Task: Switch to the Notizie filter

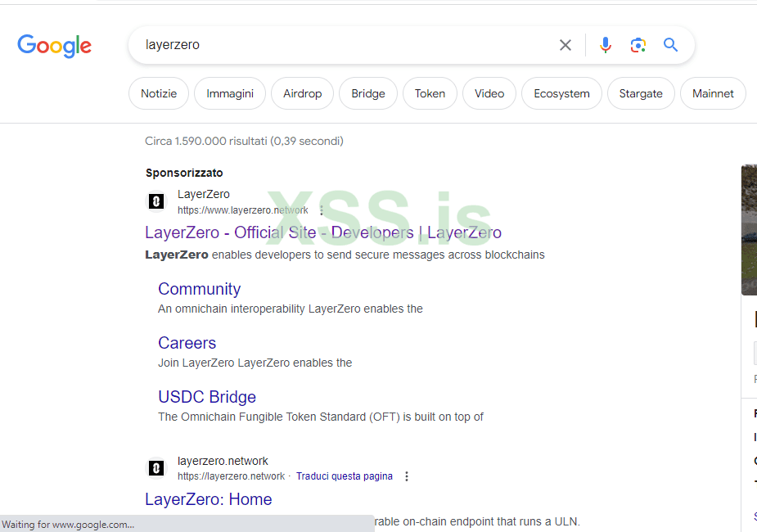Action: click(158, 93)
